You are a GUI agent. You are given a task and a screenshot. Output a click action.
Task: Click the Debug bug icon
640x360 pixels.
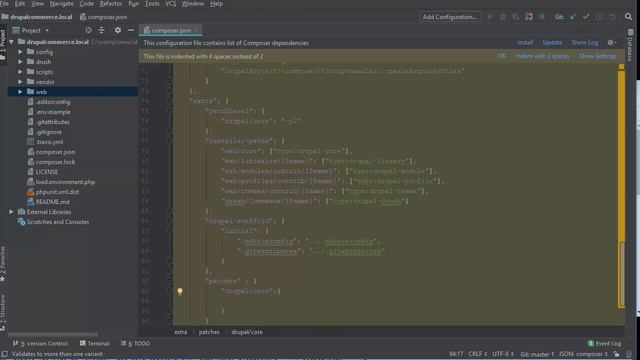[x=503, y=17]
